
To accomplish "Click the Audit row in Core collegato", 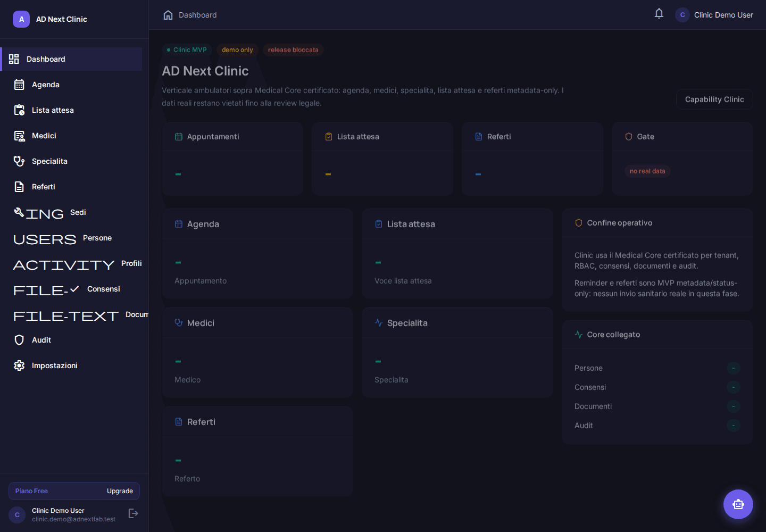I will click(657, 426).
